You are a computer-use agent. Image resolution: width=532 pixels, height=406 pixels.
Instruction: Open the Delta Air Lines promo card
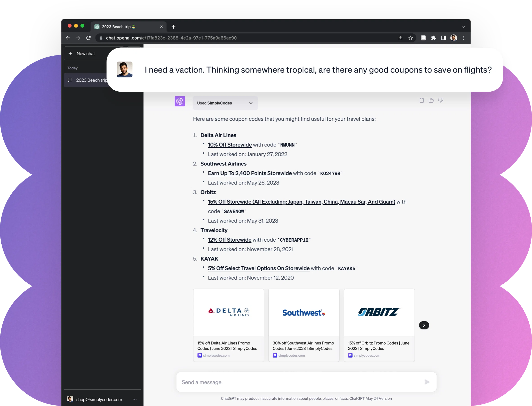tap(229, 325)
